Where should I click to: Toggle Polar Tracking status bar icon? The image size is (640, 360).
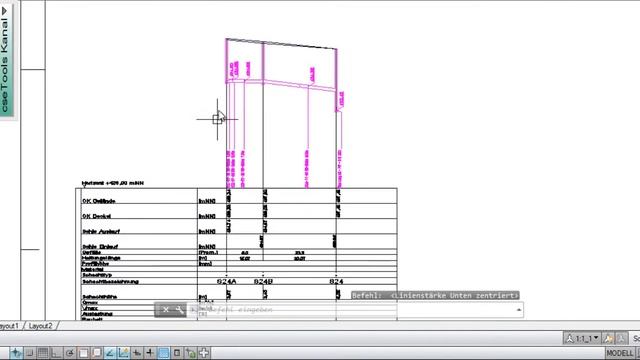coord(70,353)
